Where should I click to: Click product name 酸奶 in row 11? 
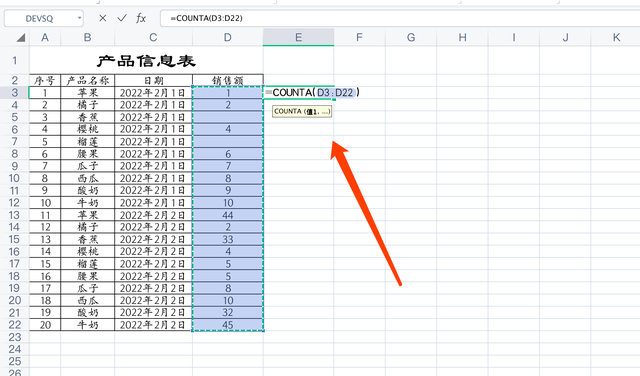point(87,190)
